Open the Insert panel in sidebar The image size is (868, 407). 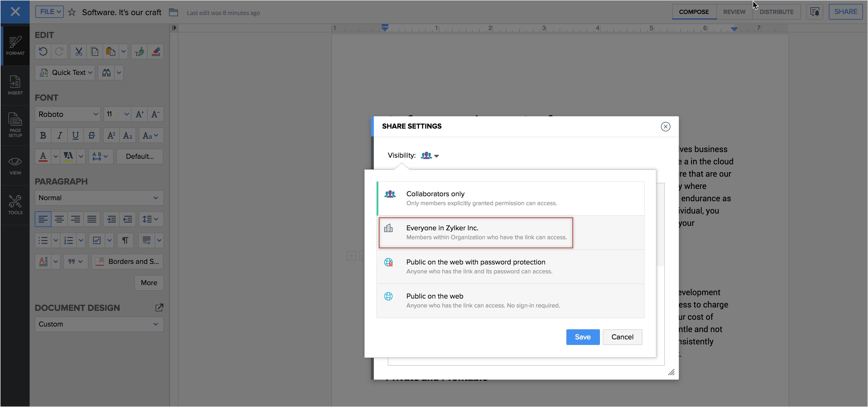[x=15, y=86]
